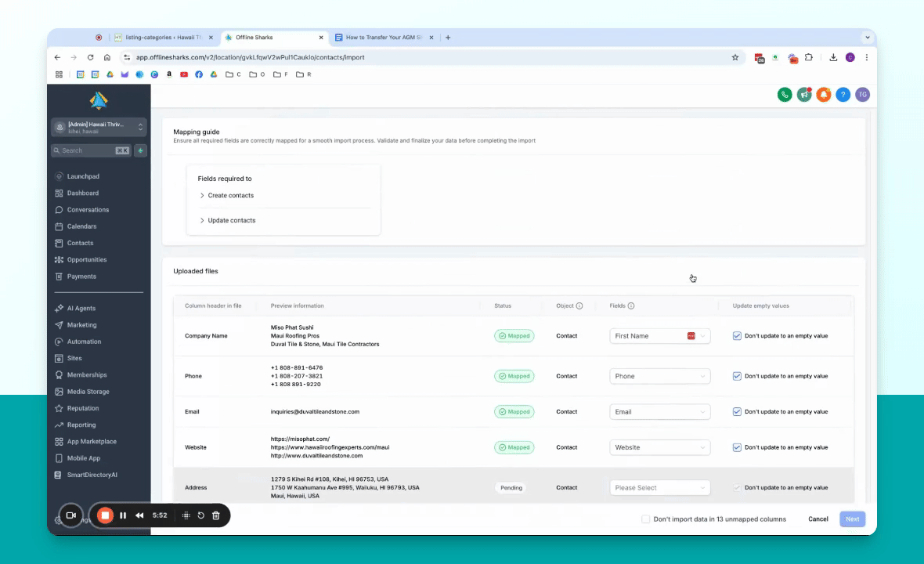The height and width of the screenshot is (564, 924).
Task: Open the TG user avatar menu
Action: point(863,94)
